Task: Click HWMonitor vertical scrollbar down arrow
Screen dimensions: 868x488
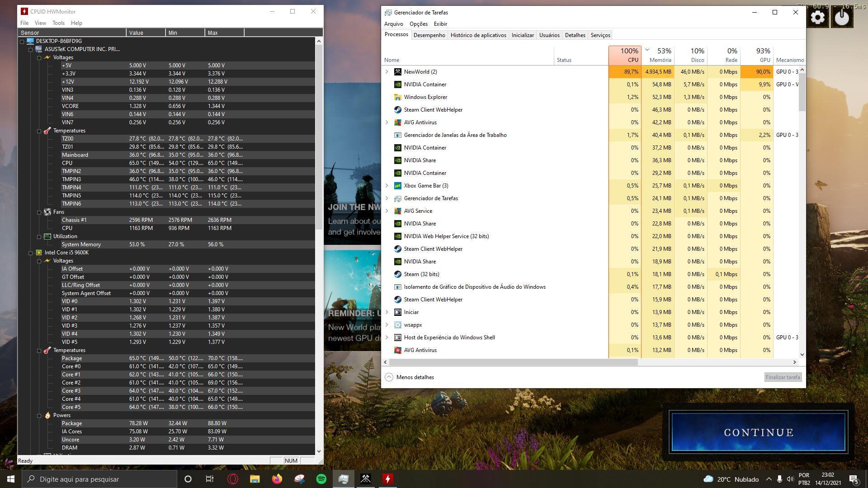Action: click(x=319, y=451)
